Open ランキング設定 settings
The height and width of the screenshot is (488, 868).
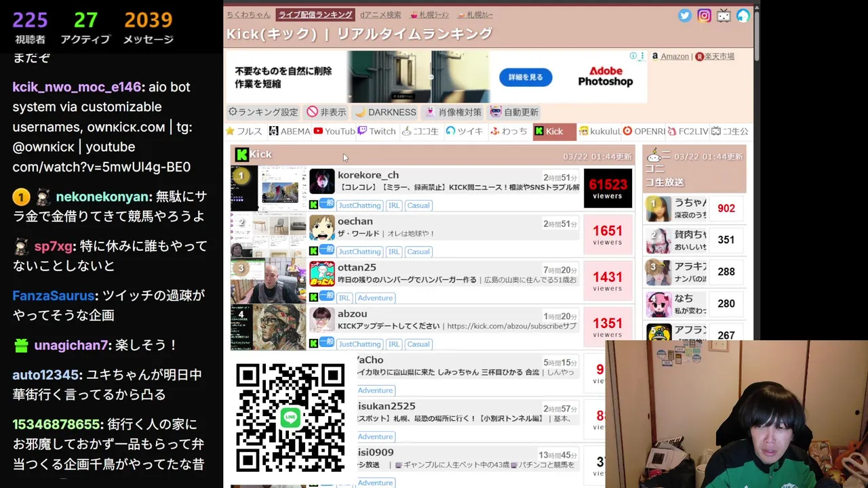coord(263,112)
